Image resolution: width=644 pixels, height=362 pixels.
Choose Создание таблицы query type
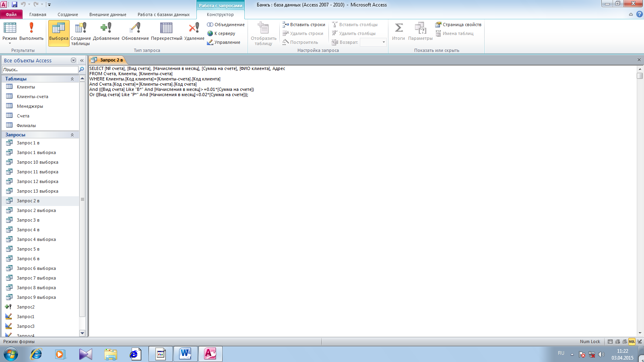click(x=80, y=34)
